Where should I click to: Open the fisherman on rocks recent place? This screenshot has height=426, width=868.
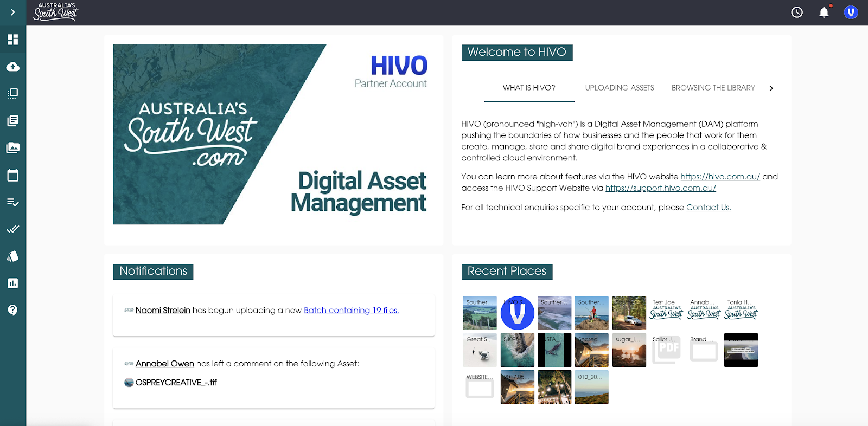click(592, 313)
